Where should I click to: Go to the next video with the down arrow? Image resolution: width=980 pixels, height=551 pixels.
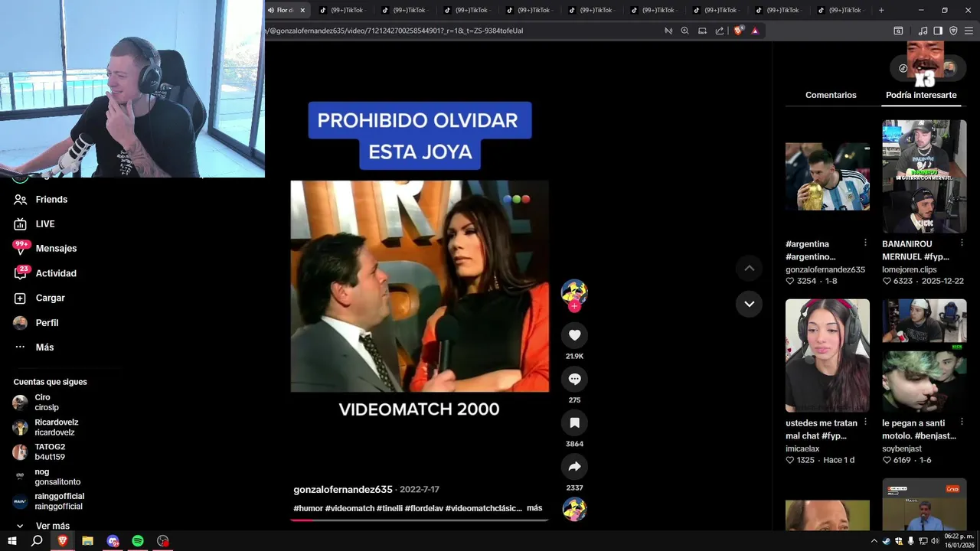[x=749, y=304]
